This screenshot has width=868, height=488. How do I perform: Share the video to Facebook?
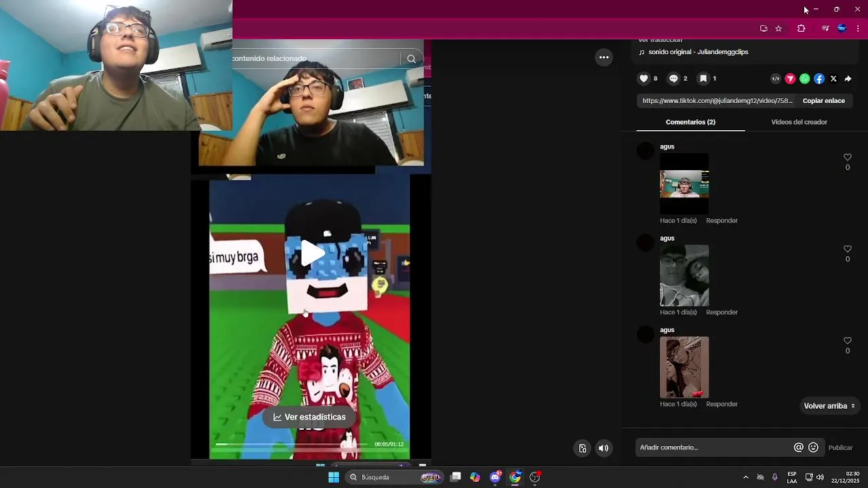[x=819, y=79]
